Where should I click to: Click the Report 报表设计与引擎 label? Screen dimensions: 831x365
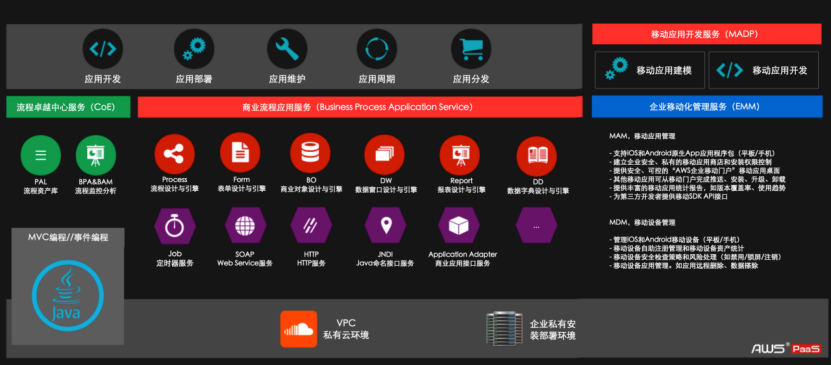click(461, 185)
